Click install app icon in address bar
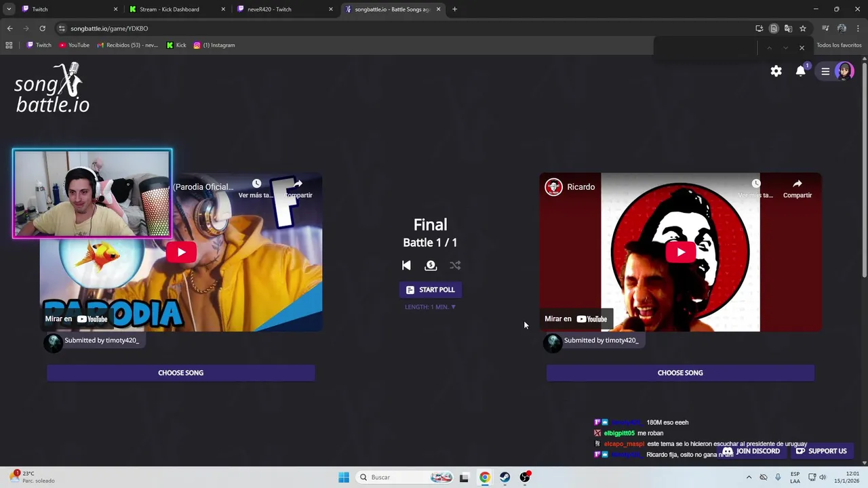The height and width of the screenshot is (488, 868). 759,28
